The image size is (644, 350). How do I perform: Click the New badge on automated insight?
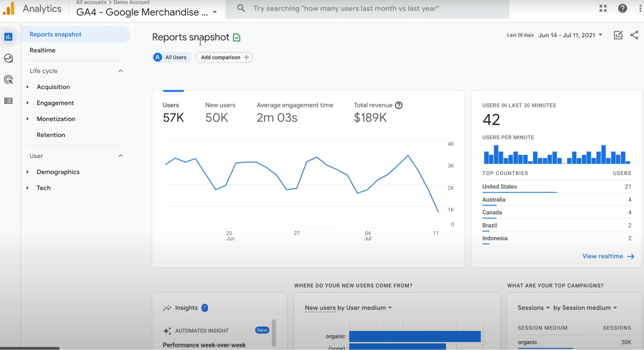coord(262,330)
